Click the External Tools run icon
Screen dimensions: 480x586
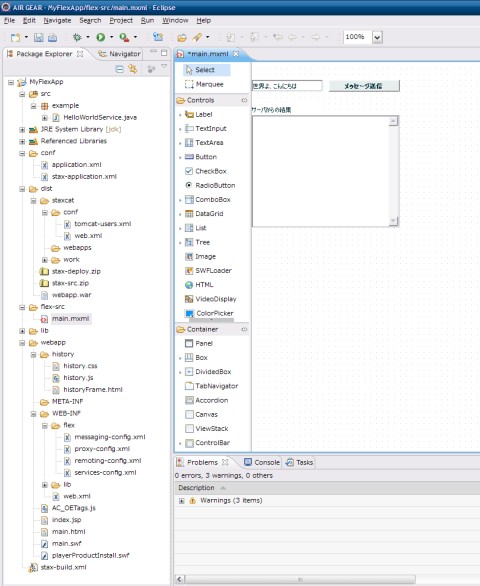[124, 37]
